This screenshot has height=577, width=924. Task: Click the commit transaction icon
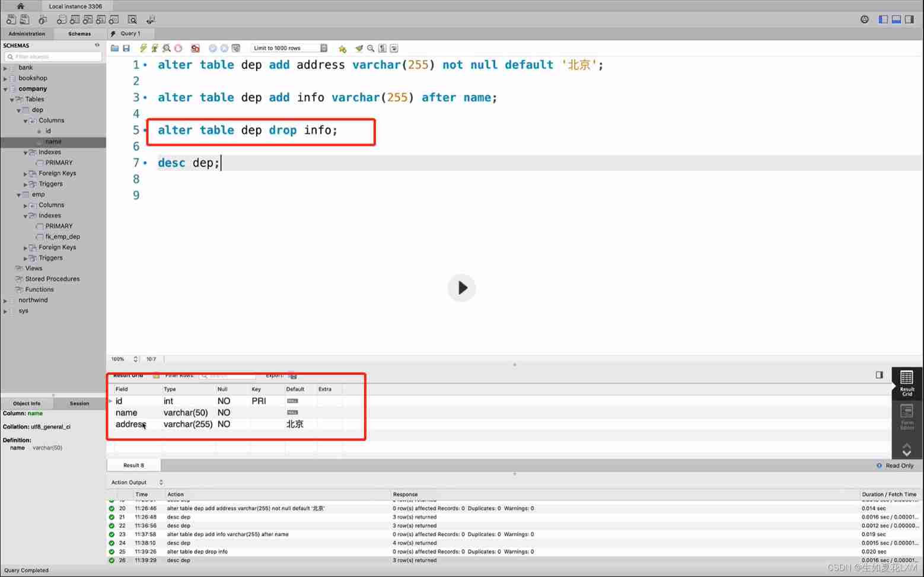tap(212, 48)
